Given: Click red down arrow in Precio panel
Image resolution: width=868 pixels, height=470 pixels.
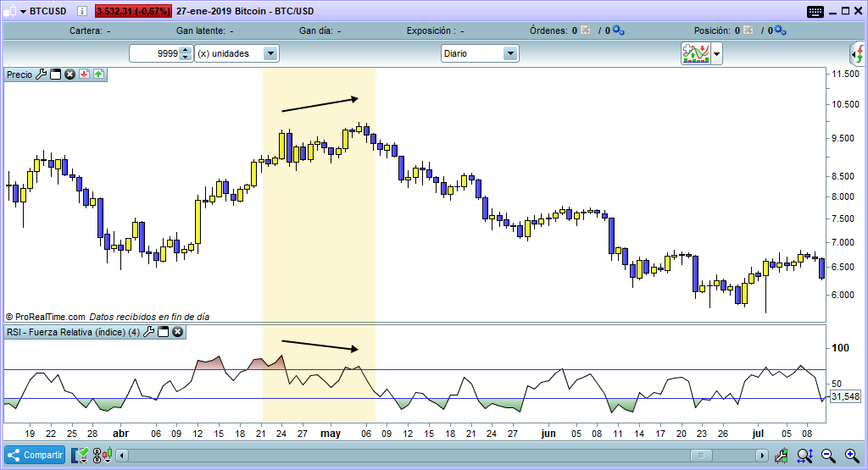Looking at the screenshot, I should 85,75.
